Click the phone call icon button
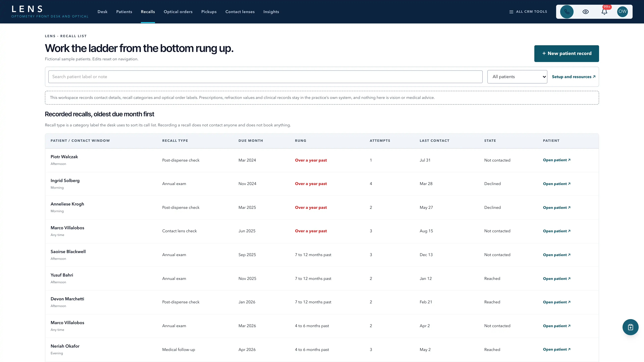 (x=567, y=12)
